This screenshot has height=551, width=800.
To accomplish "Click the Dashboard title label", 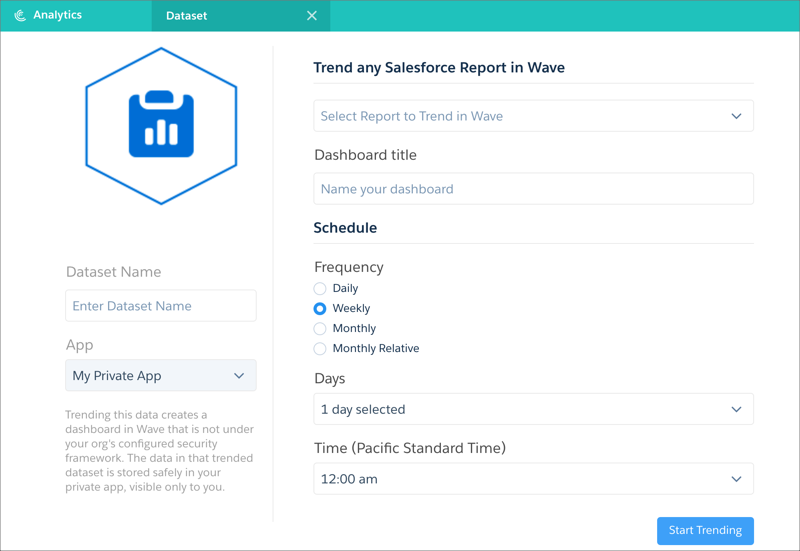I will (365, 155).
